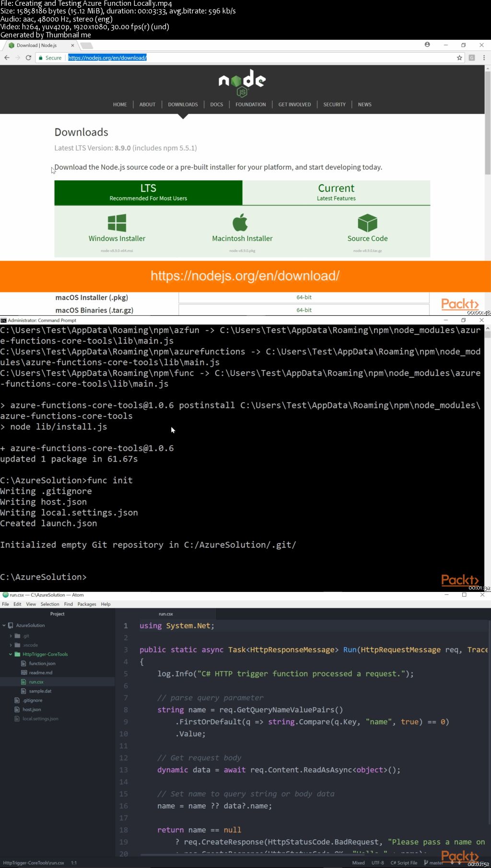This screenshot has height=868, width=491.
Task: Open readme.md in the tree
Action: click(x=41, y=672)
